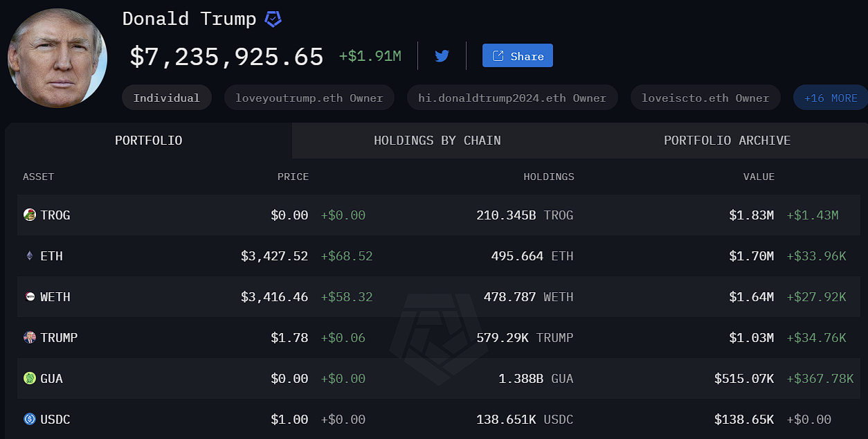Click the USDC coin icon
This screenshot has height=439, width=868.
click(x=29, y=420)
